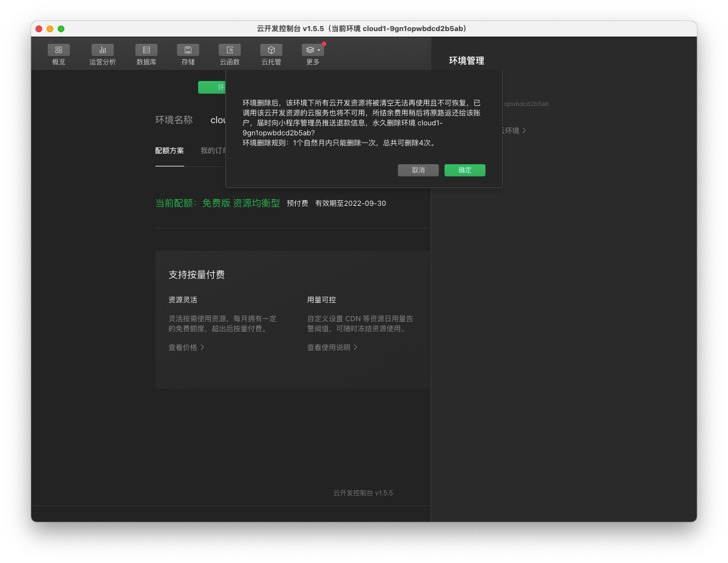Open the 数据库 database icon
The height and width of the screenshot is (563, 728).
tap(146, 50)
